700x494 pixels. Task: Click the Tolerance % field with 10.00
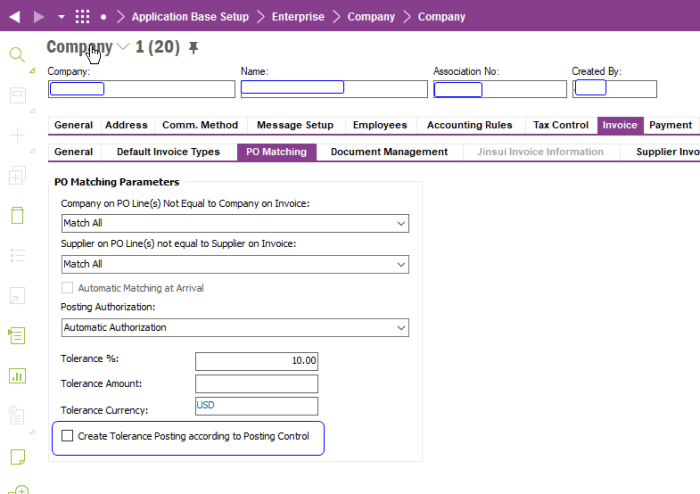coord(256,361)
